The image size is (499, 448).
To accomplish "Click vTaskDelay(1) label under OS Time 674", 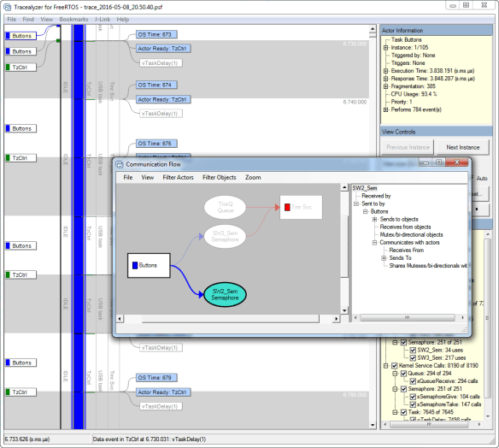I will point(161,114).
